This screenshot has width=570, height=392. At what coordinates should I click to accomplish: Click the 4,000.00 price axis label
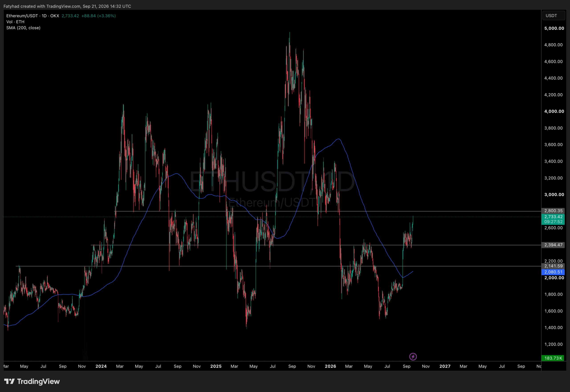click(x=554, y=111)
